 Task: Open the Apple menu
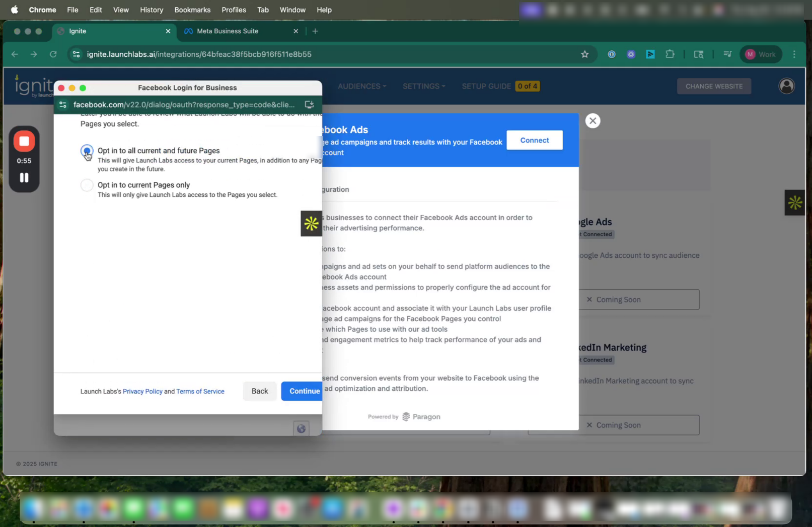[14, 10]
